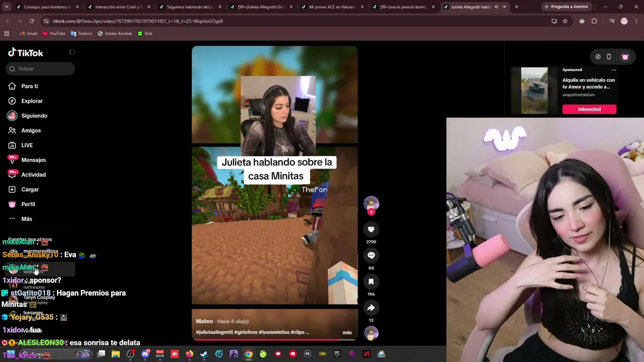The width and height of the screenshot is (644, 362).
Task: Open Chrome media controls
Action: point(612,21)
